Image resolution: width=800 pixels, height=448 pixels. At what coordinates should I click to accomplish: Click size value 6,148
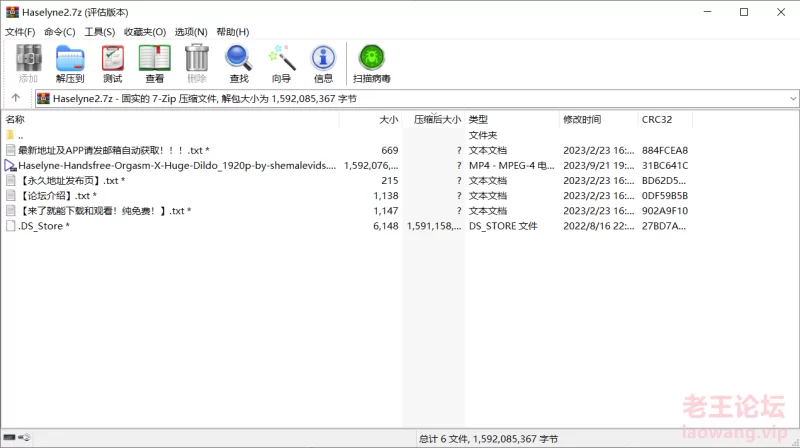coord(386,226)
